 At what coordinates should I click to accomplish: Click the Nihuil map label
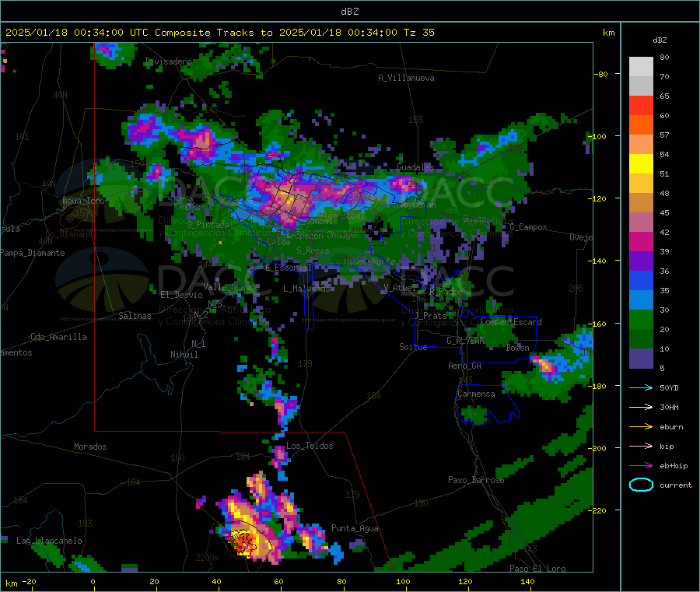(x=184, y=355)
